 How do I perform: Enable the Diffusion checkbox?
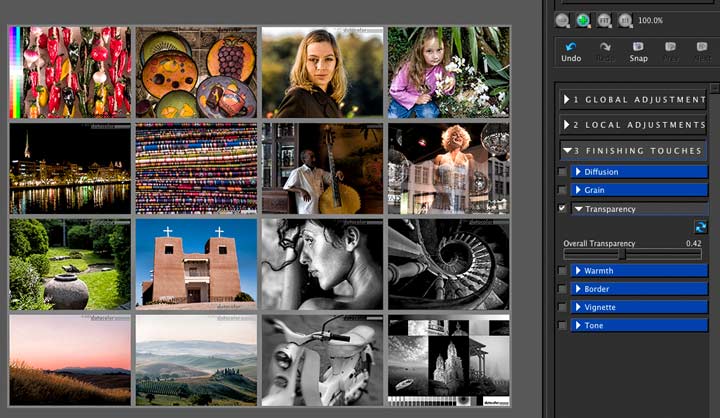point(562,172)
